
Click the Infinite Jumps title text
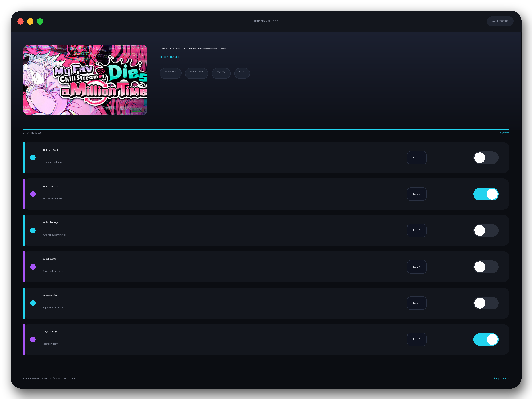pos(50,186)
